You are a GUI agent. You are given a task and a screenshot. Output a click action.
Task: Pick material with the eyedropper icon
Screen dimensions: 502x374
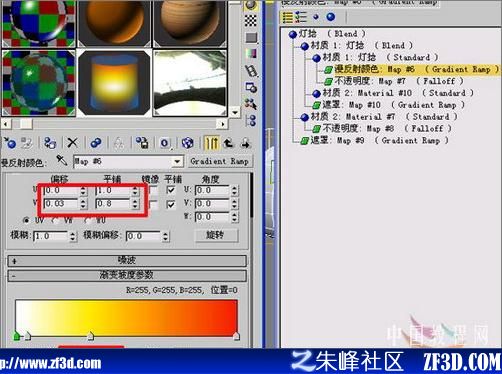coord(62,161)
